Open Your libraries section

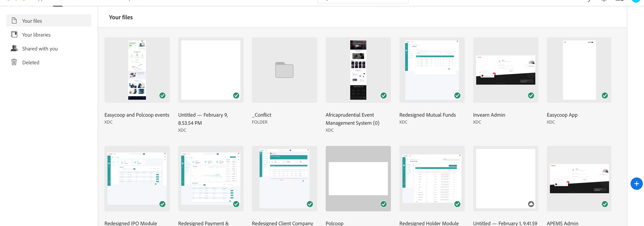click(x=36, y=35)
